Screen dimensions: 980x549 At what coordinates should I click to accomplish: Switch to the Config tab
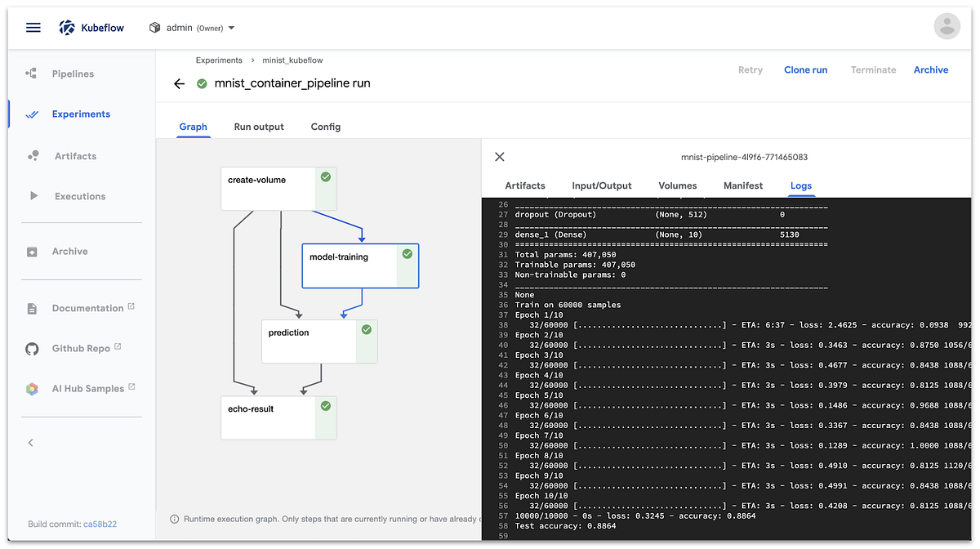[325, 127]
